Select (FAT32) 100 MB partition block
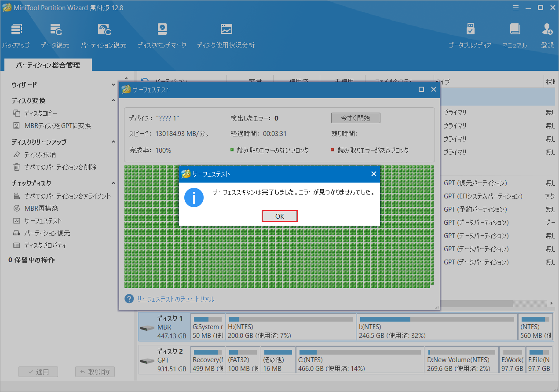Image resolution: width=559 pixels, height=392 pixels. click(x=242, y=359)
